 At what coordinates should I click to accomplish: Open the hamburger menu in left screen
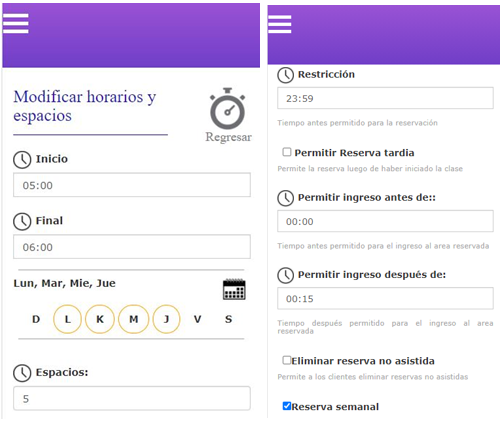(16, 23)
